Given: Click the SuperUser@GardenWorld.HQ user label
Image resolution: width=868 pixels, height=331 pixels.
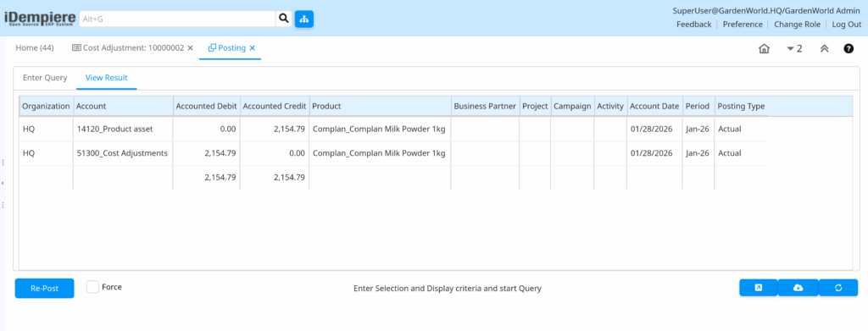Looking at the screenshot, I should tap(766, 10).
